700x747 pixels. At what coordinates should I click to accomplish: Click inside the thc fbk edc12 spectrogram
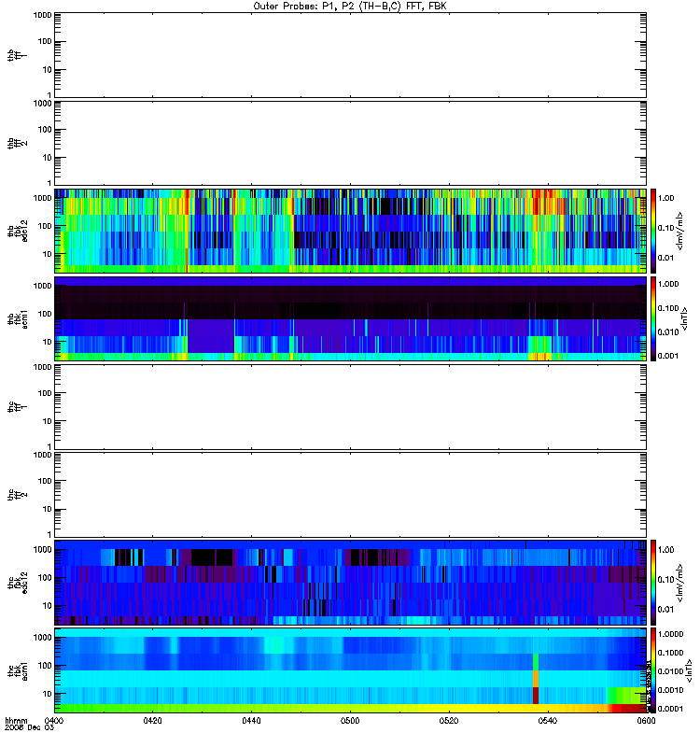pyautogui.click(x=350, y=582)
